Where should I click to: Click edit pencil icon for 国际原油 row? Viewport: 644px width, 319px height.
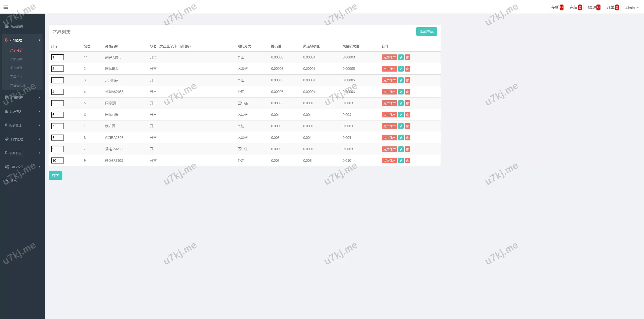(401, 103)
